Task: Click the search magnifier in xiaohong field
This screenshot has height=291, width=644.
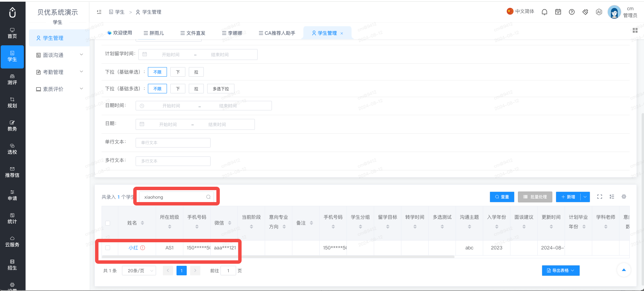Action: click(208, 197)
